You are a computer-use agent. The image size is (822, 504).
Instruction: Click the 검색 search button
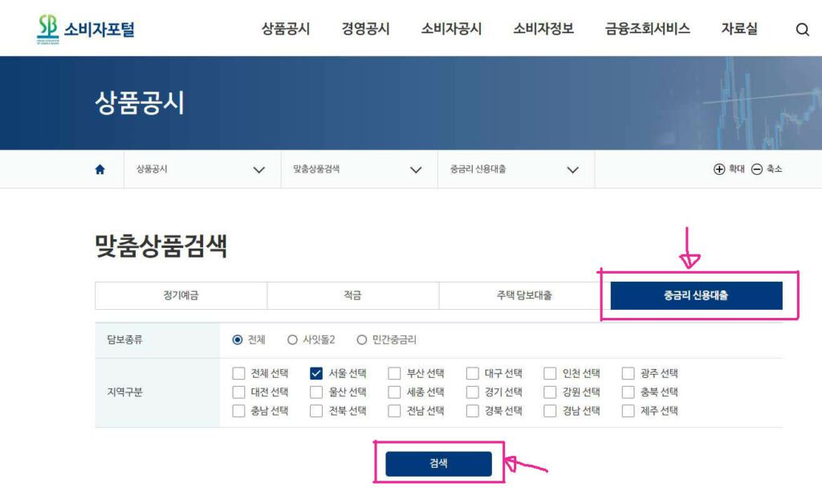pyautogui.click(x=438, y=463)
